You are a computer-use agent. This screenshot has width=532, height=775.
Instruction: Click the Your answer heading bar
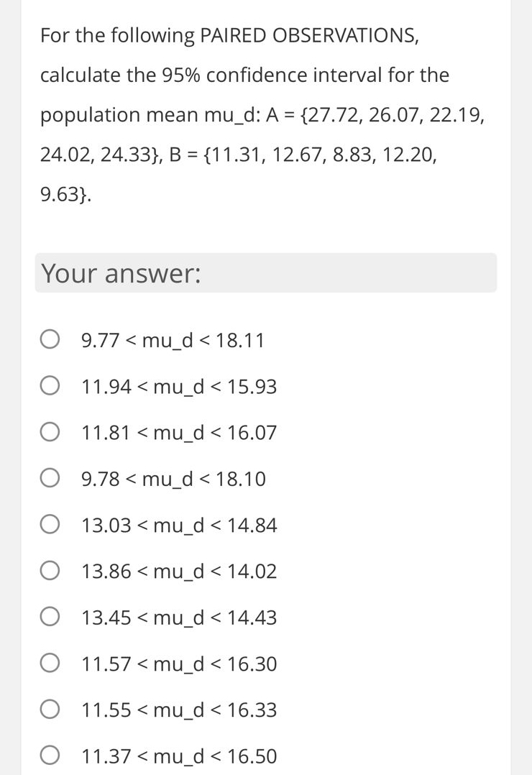[266, 272]
